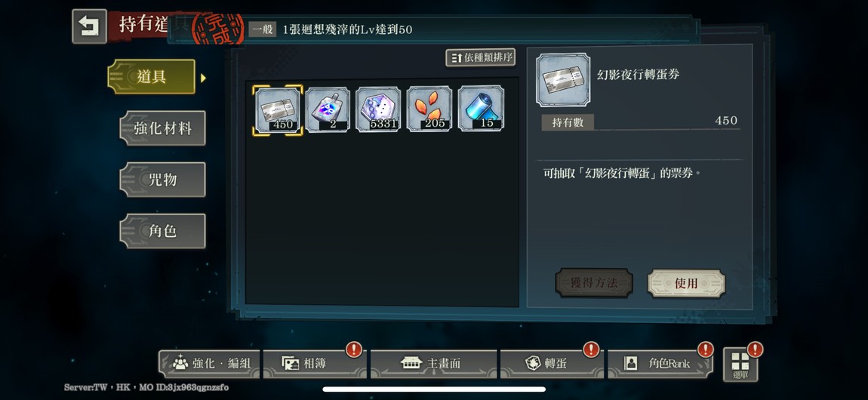Open the 選單 grid menu icon

click(740, 365)
